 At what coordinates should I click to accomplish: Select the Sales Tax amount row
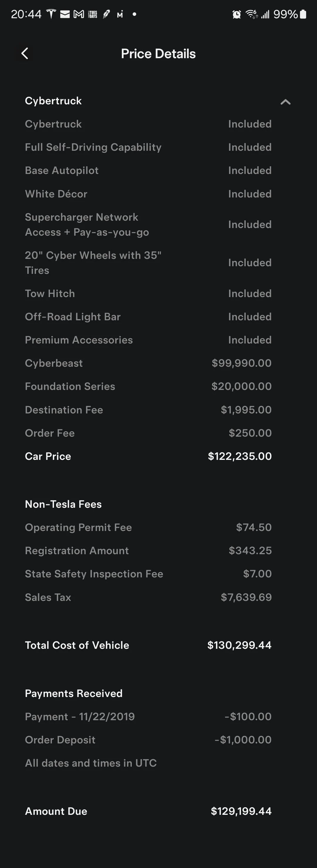(x=148, y=597)
